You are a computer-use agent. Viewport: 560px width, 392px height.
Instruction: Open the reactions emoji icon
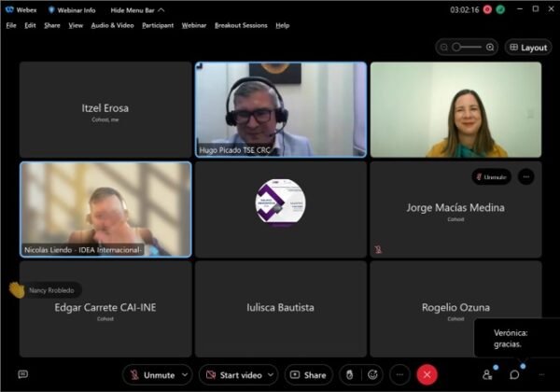(x=372, y=375)
